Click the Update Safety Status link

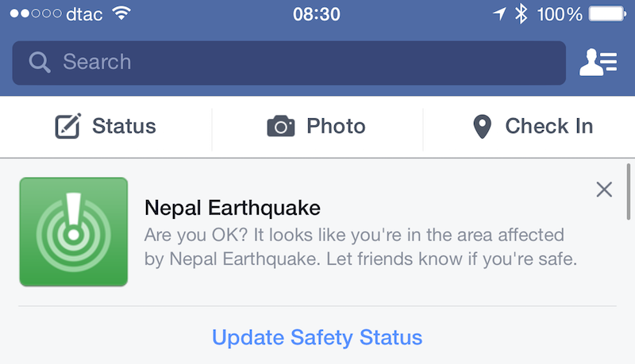317,337
